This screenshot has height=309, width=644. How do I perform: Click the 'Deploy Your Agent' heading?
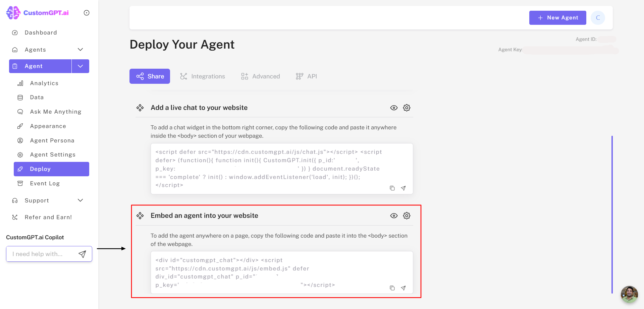(182, 45)
